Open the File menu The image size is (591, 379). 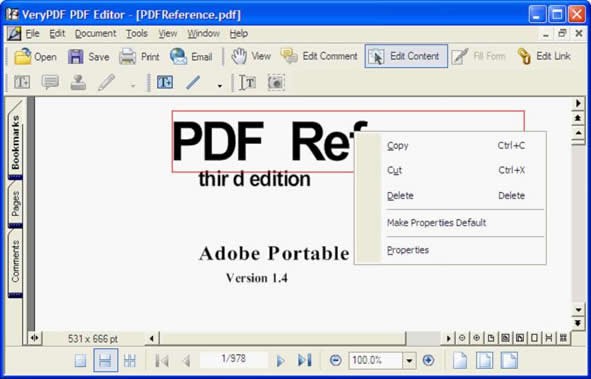click(x=32, y=34)
